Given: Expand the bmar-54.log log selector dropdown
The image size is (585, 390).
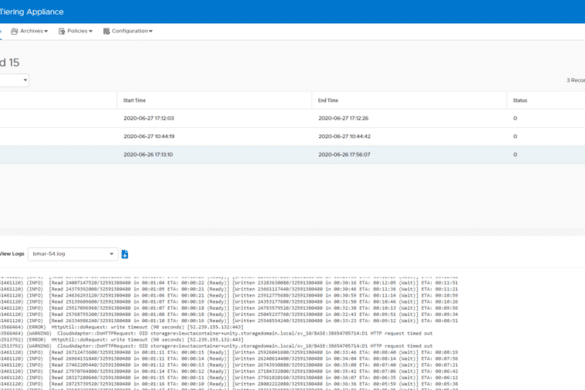Looking at the screenshot, I should 73,254.
